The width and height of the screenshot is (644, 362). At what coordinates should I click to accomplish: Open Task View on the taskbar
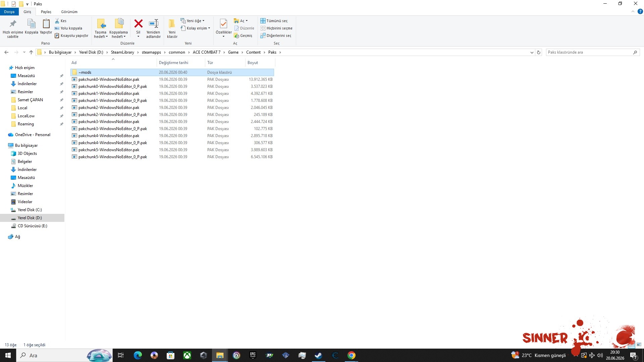[121, 355]
